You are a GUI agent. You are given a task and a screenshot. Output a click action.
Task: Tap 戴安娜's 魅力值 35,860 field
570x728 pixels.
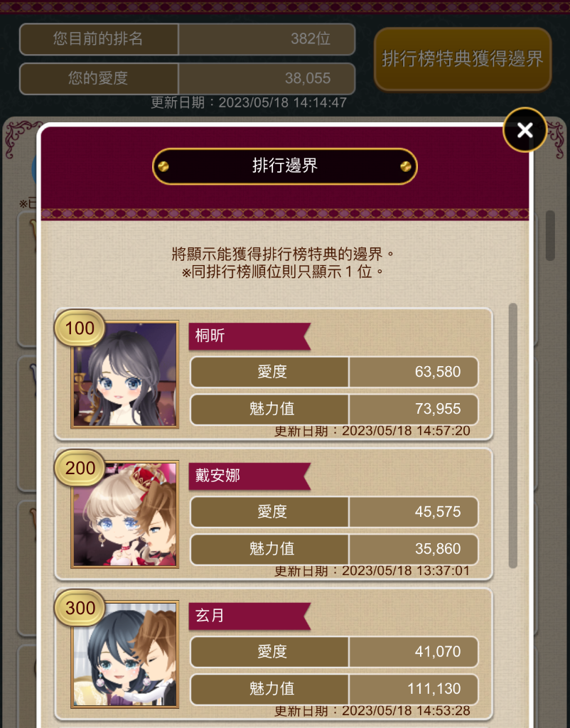tap(334, 550)
